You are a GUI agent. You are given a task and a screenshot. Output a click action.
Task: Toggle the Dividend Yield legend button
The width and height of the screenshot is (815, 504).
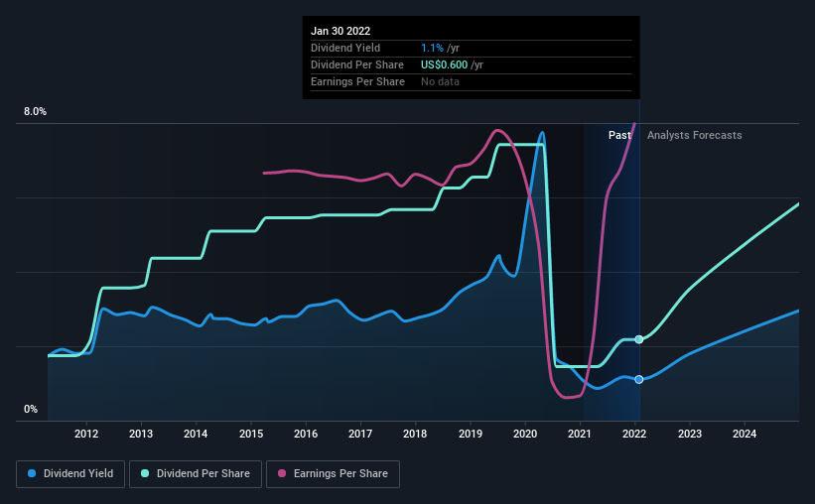(x=70, y=474)
